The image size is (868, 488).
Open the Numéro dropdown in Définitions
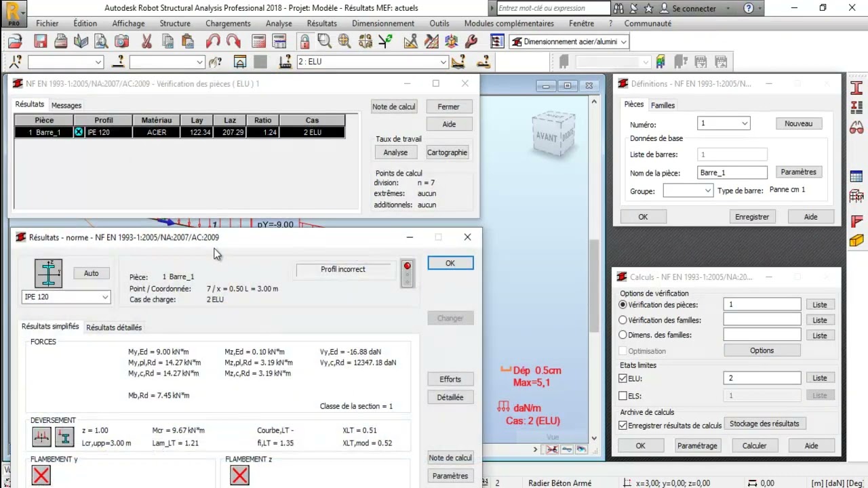click(x=744, y=123)
